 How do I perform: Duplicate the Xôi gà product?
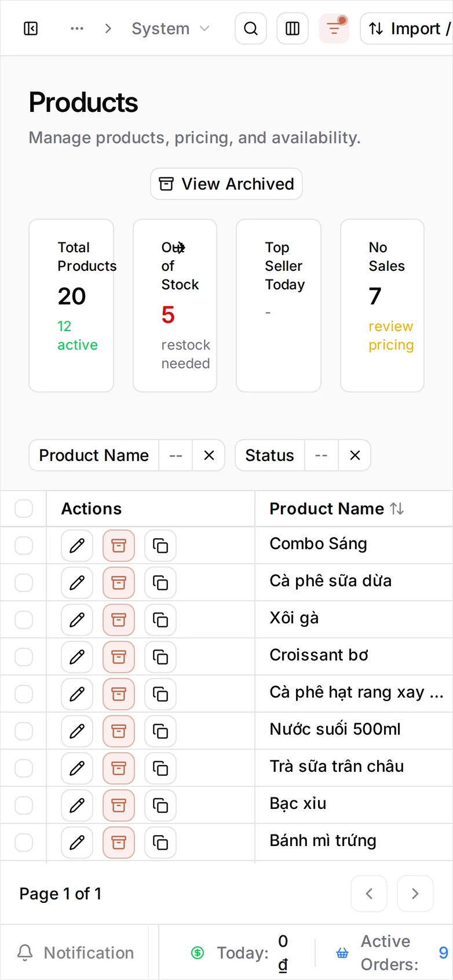(x=160, y=620)
